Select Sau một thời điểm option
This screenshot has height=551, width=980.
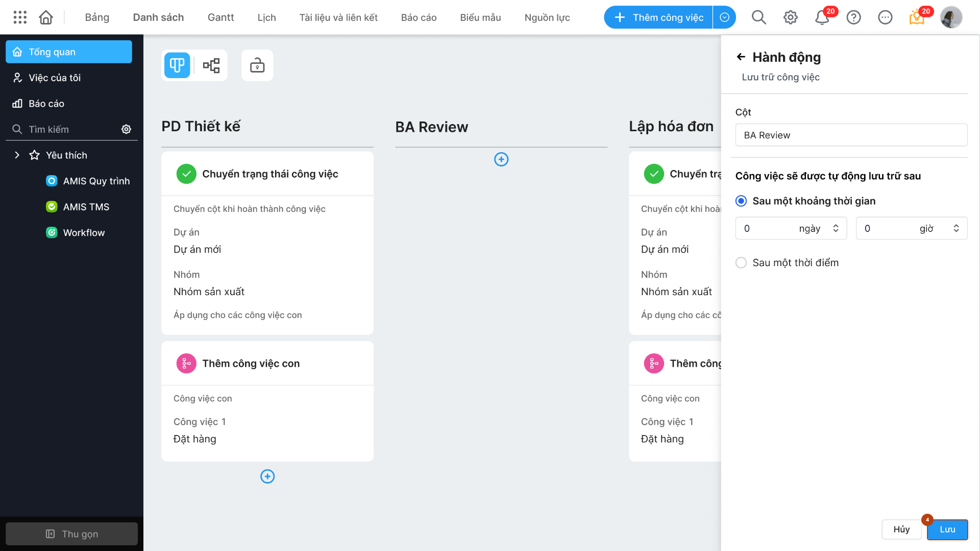point(741,262)
